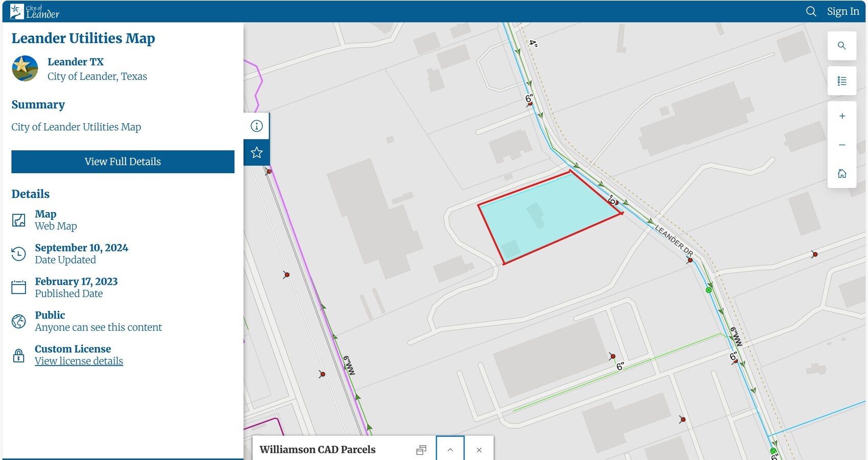Click the "4"" pipe size label

(533, 43)
